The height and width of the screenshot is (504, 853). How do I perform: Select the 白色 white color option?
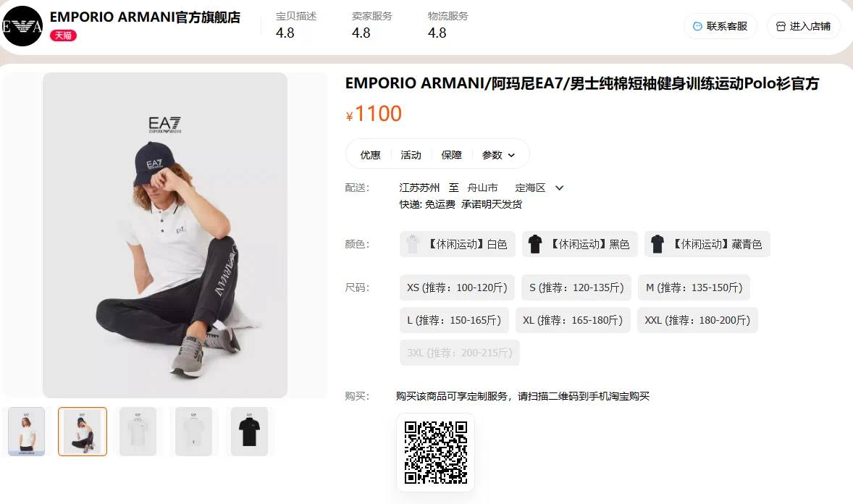click(458, 244)
